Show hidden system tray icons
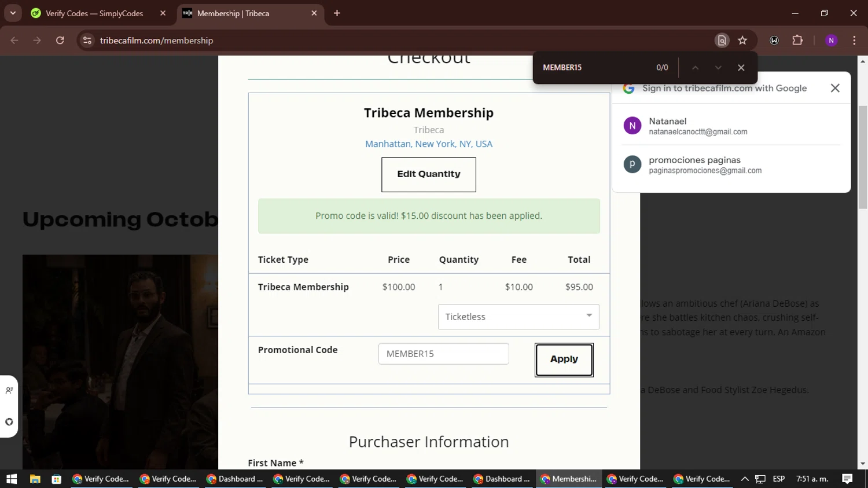The height and width of the screenshot is (488, 868). pyautogui.click(x=745, y=479)
